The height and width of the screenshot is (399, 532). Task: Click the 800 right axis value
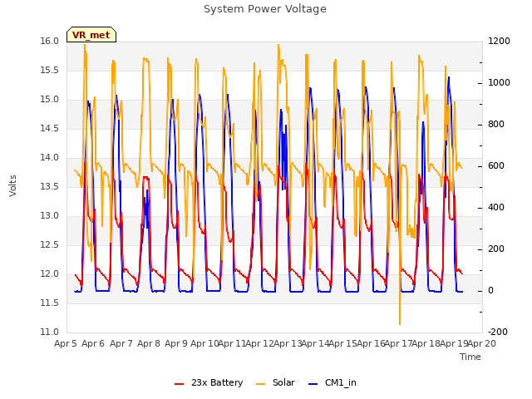coord(496,125)
